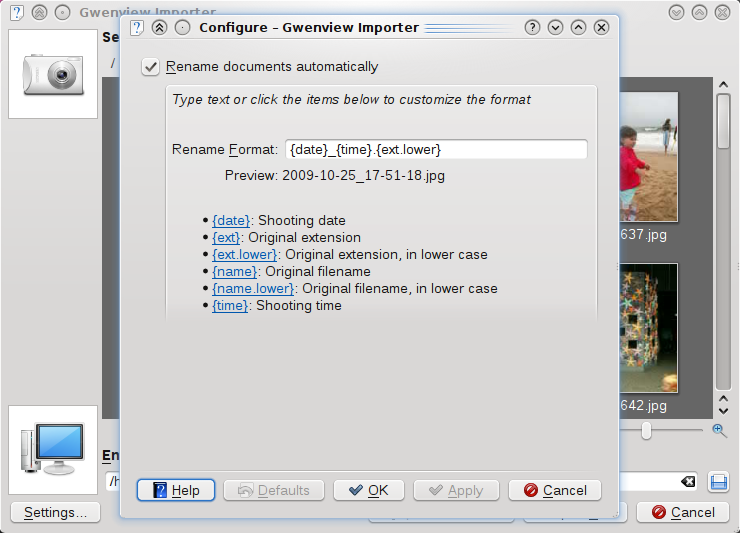Click the computer destination icon

(x=53, y=450)
